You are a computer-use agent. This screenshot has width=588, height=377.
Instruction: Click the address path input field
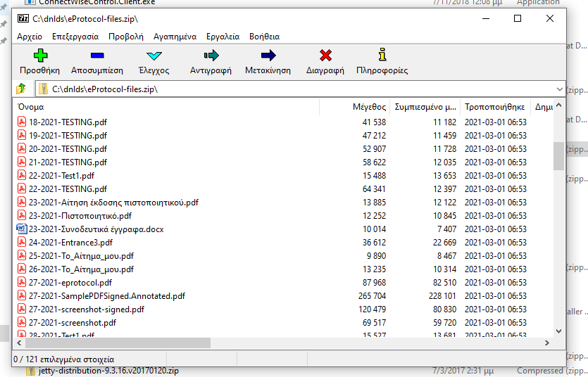(296, 89)
